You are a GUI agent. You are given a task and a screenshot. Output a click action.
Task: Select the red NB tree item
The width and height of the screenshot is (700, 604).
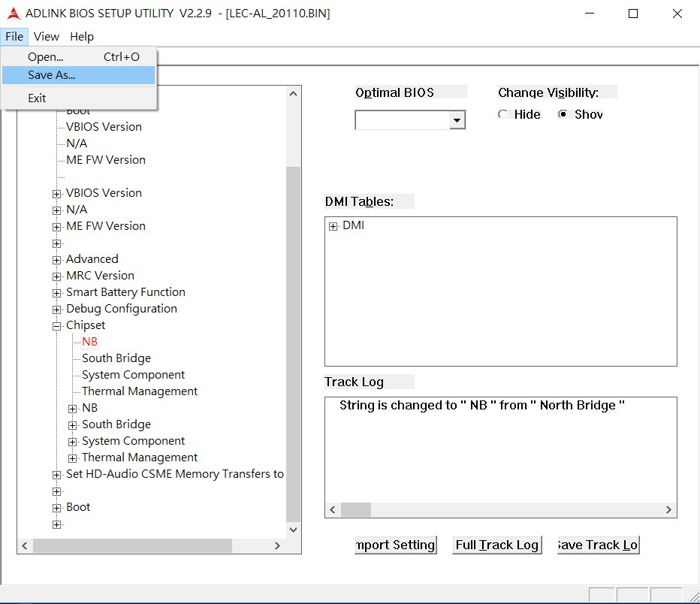(x=89, y=342)
